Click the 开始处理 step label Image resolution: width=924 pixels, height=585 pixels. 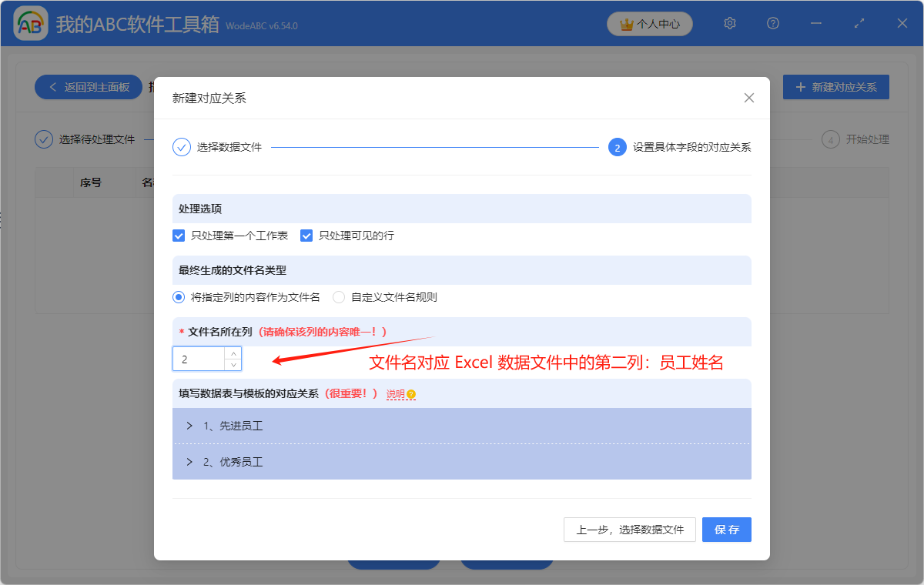pyautogui.click(x=866, y=139)
